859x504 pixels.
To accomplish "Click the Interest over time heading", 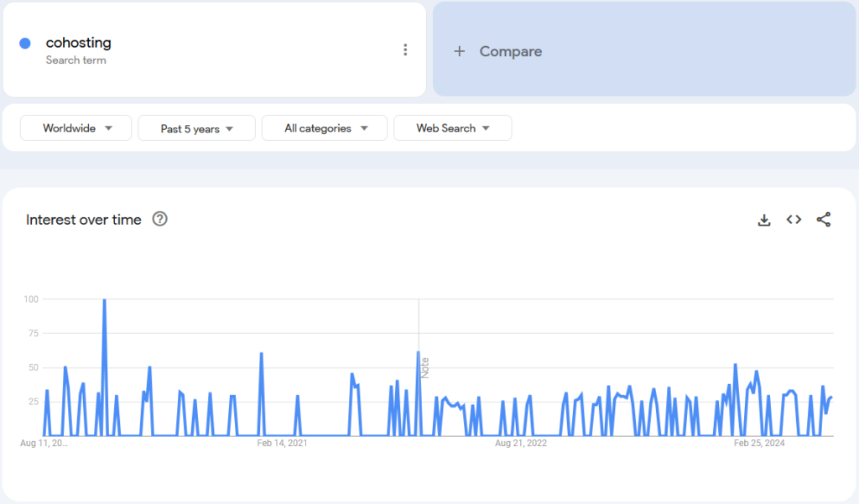I will [x=84, y=220].
